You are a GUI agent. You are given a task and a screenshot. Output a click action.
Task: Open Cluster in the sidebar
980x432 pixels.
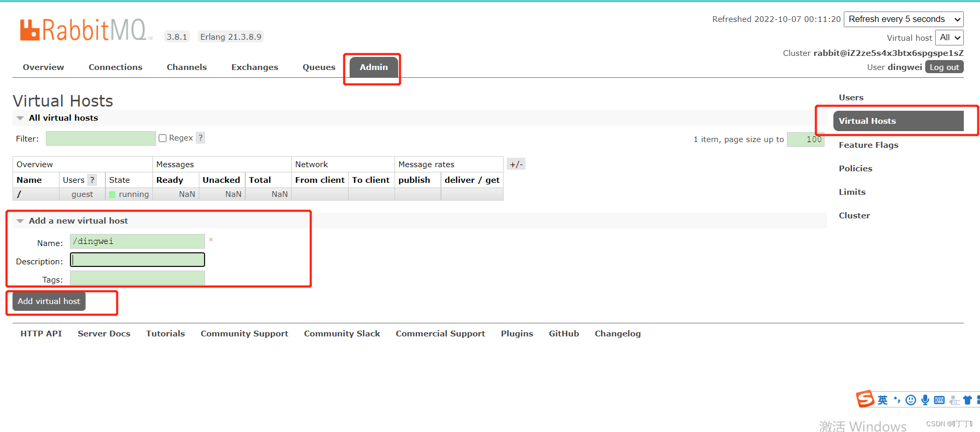854,215
